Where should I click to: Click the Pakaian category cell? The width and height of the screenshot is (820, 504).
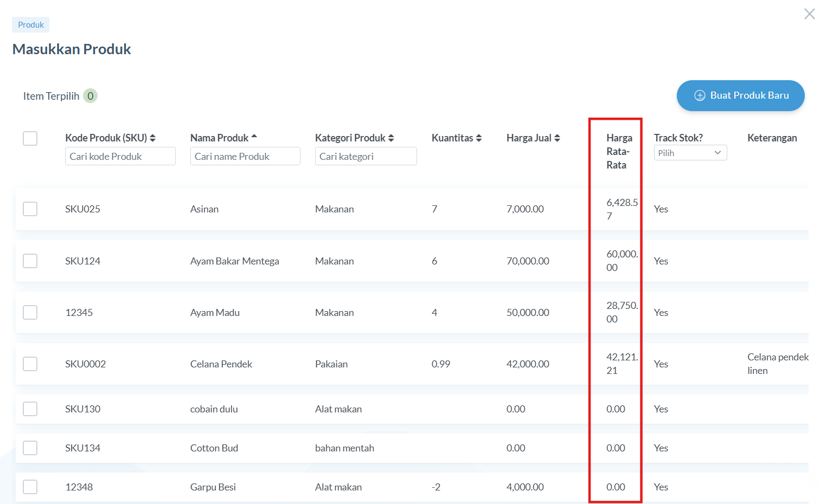331,364
